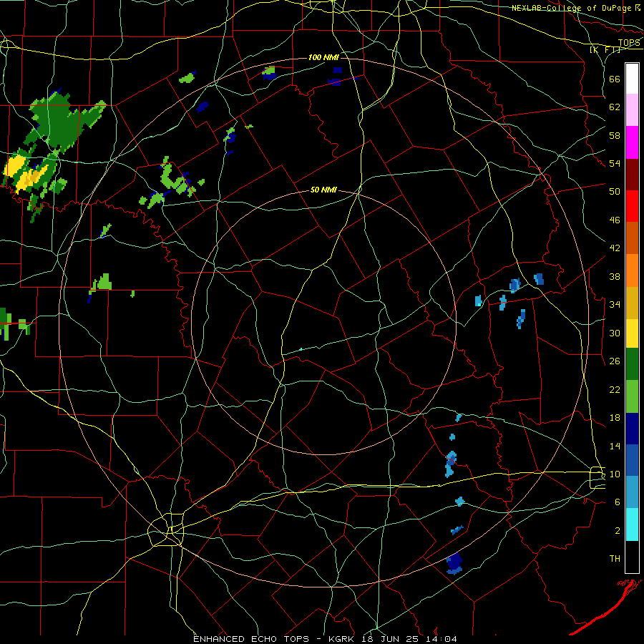This screenshot has width=644, height=644.
Task: Click the light green legend band
Action: coord(632,396)
